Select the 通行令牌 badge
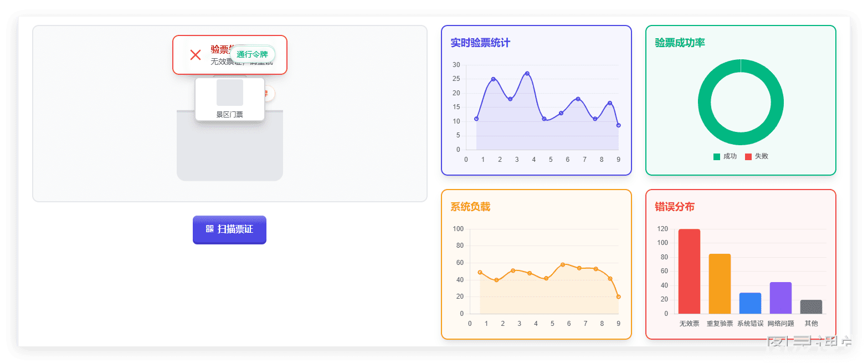Image resolution: width=868 pixels, height=363 pixels. click(252, 54)
